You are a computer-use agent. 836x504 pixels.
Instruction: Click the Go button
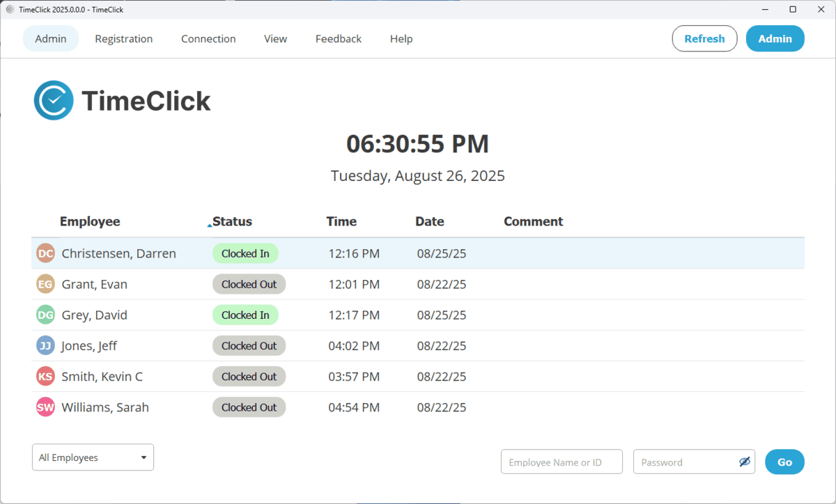tap(784, 462)
